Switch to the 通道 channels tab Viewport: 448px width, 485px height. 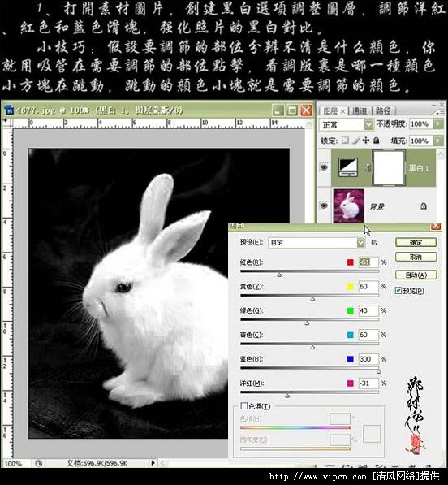pyautogui.click(x=360, y=110)
